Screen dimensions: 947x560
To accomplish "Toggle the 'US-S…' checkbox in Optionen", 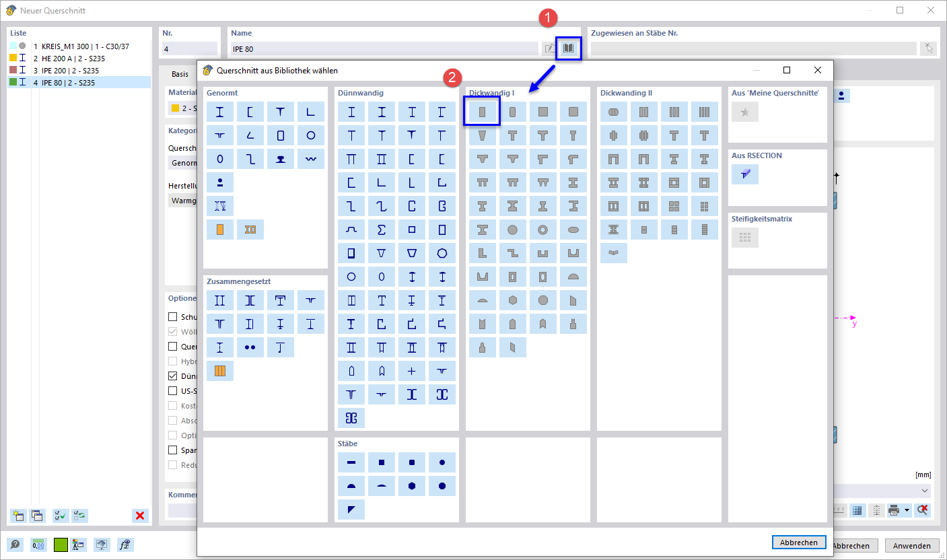I will [x=173, y=391].
